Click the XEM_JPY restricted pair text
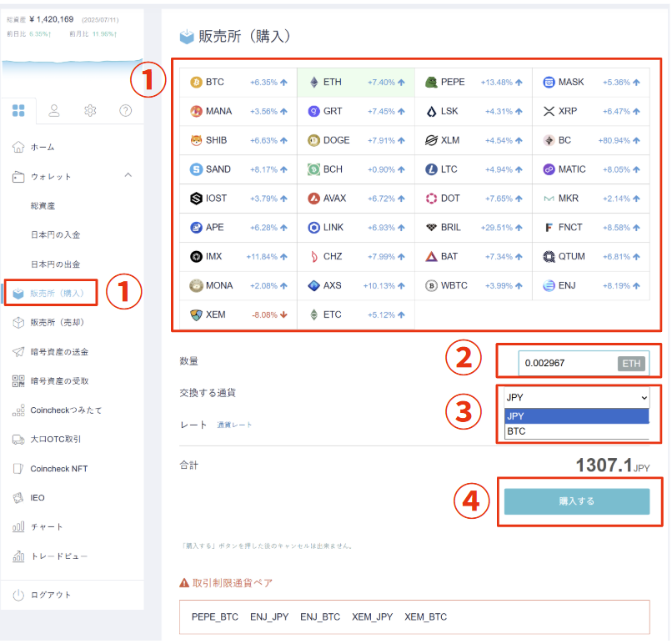Image resolution: width=672 pixels, height=644 pixels. point(372,617)
